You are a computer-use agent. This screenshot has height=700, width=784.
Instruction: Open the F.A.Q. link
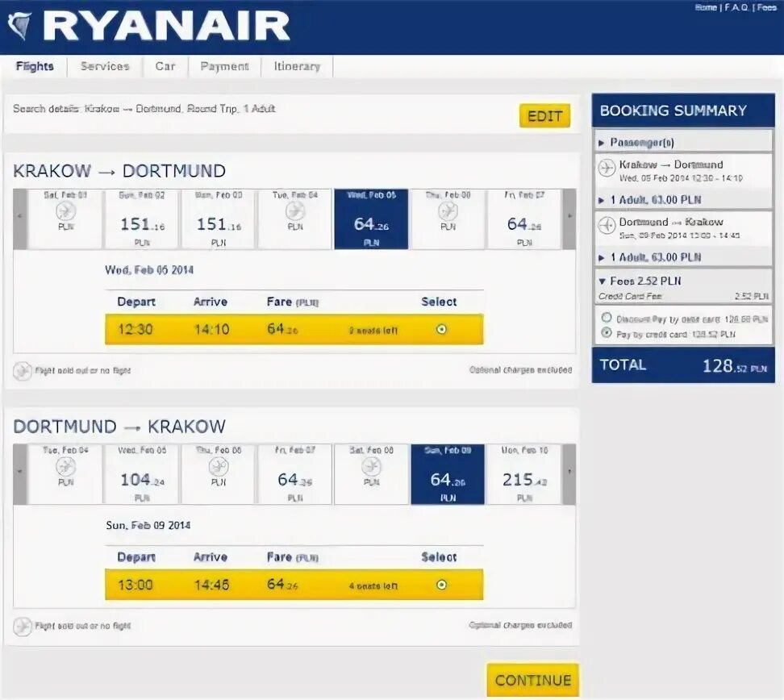tap(736, 7)
